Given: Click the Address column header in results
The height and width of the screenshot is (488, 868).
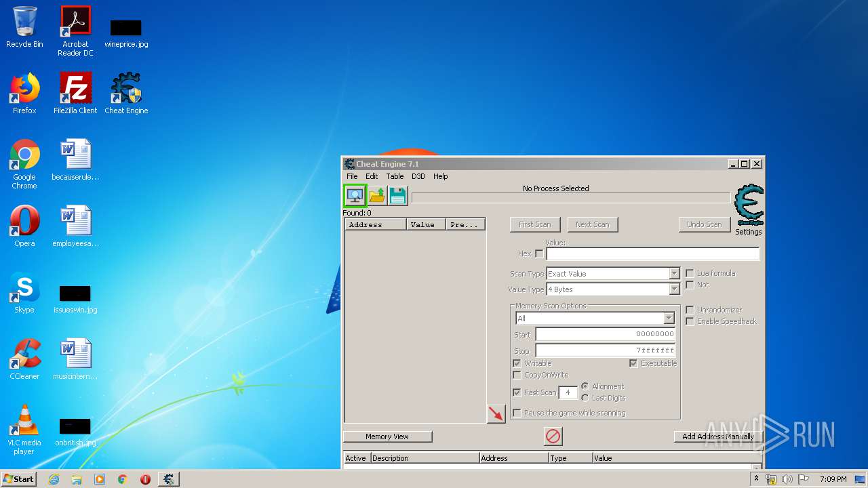Looking at the screenshot, I should [376, 224].
